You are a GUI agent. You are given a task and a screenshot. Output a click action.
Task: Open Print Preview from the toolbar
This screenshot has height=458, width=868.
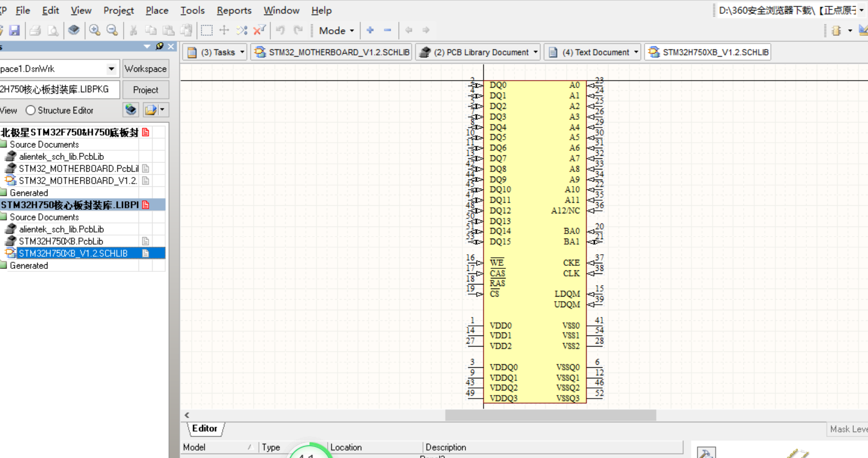point(52,30)
